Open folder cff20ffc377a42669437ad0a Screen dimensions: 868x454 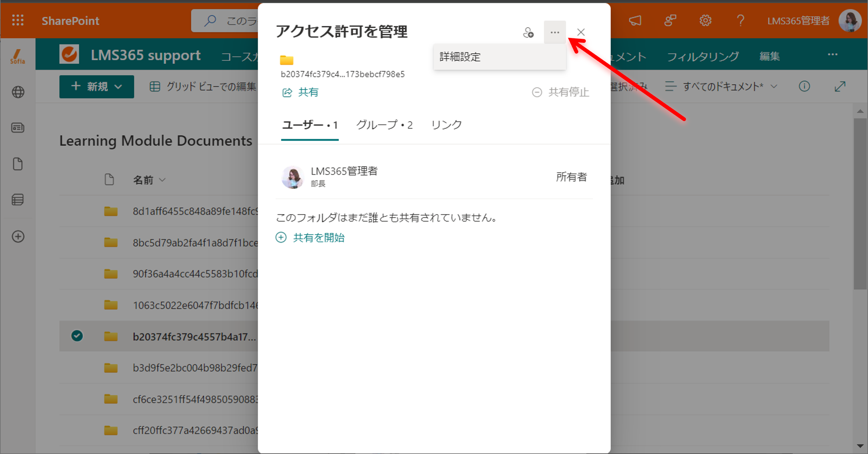click(x=195, y=431)
